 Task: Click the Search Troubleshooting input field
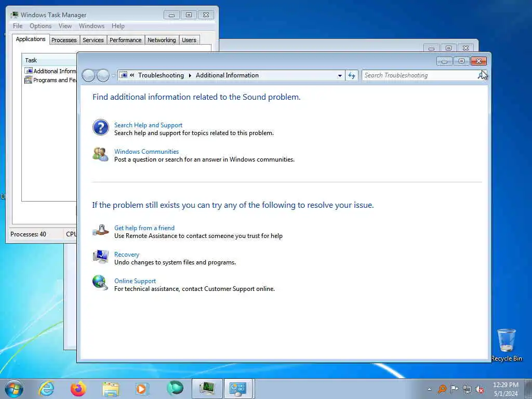coord(420,75)
